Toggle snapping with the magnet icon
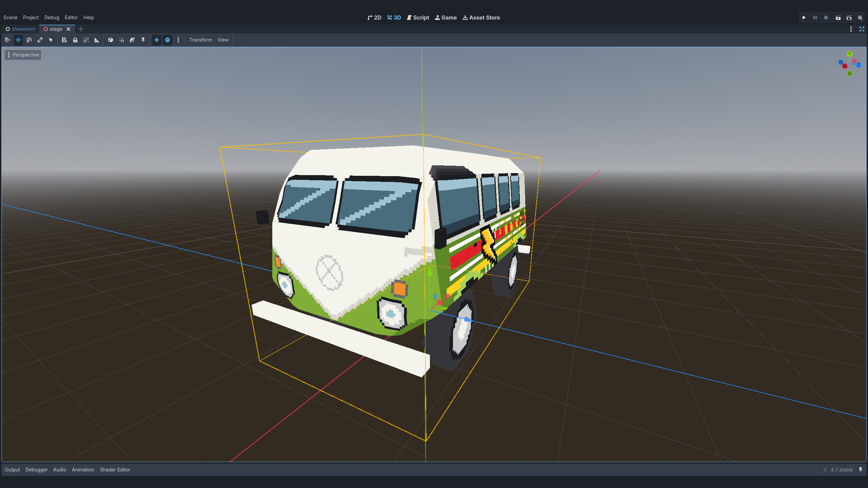Viewport: 868px width, 488px height. coord(121,40)
